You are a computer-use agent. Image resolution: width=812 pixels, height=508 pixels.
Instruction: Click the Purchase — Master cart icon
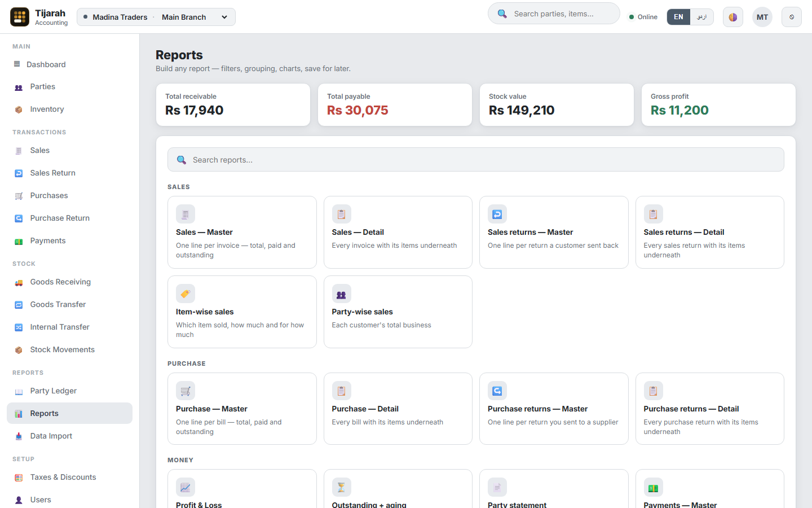(x=186, y=391)
